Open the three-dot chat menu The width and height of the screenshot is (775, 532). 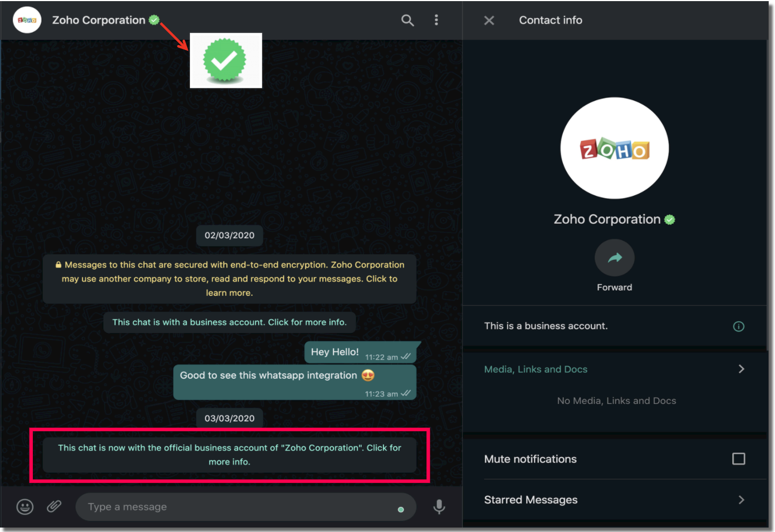tap(436, 20)
